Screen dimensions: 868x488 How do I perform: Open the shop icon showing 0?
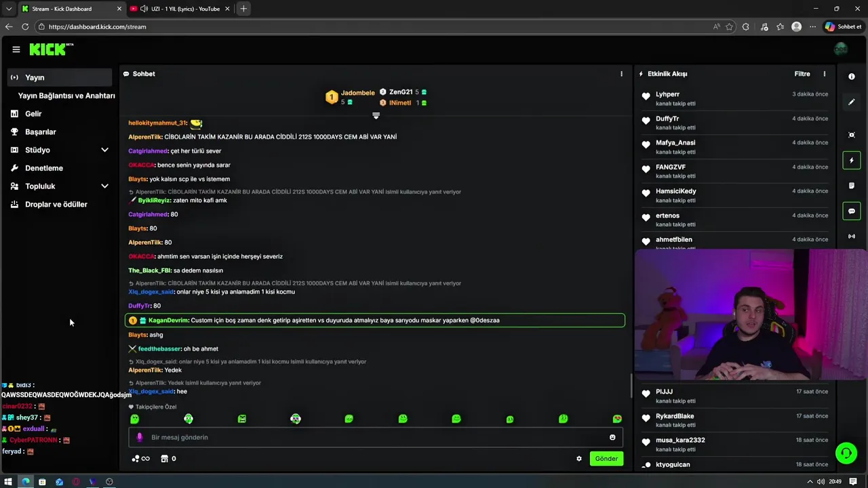[x=168, y=459]
